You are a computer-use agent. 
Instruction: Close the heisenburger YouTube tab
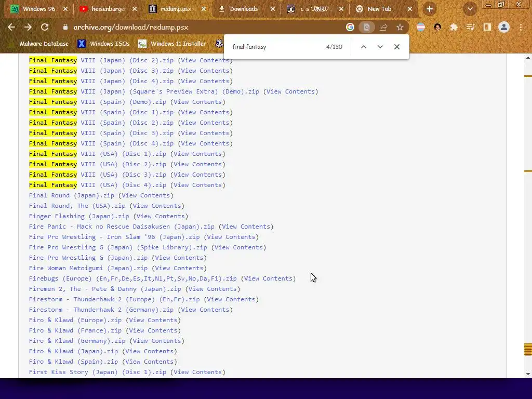(x=135, y=9)
